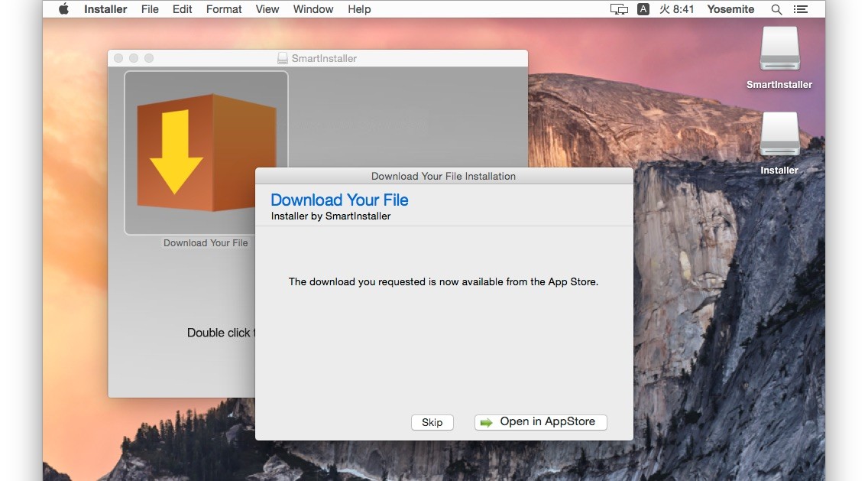Open the View menu
Viewport: 868px width, 481px height.
[267, 9]
